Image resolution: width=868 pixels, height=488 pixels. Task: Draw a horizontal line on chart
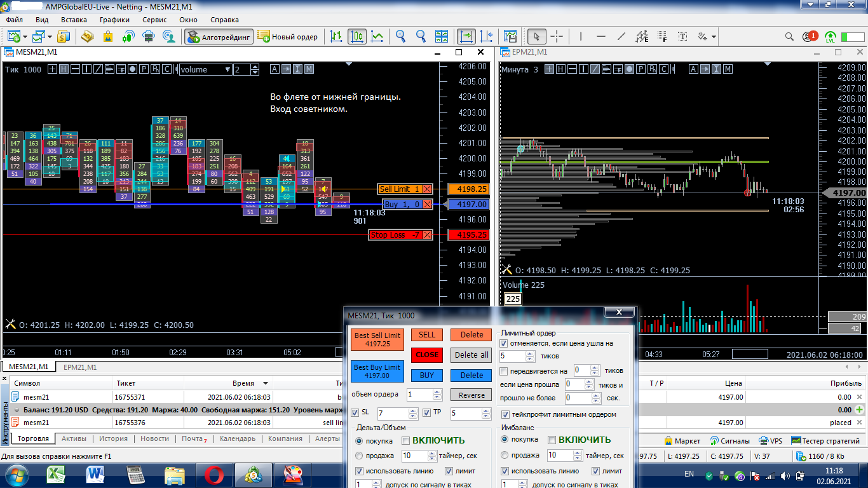[601, 36]
